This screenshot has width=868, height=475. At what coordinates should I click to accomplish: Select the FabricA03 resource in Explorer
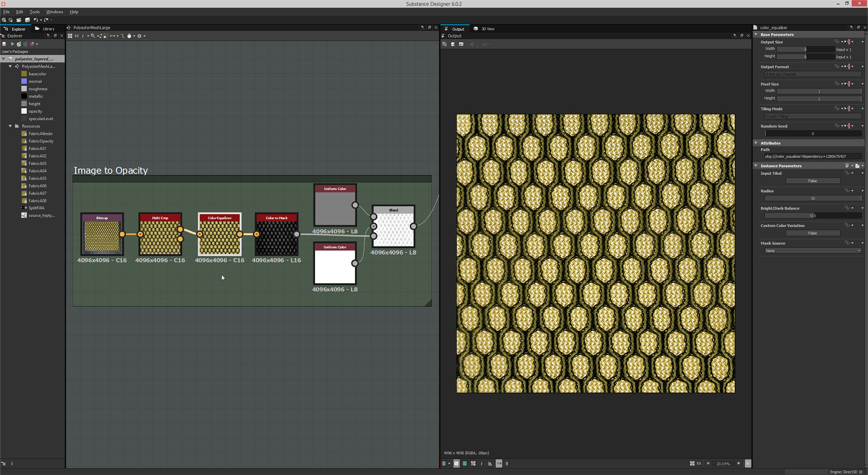coord(37,163)
